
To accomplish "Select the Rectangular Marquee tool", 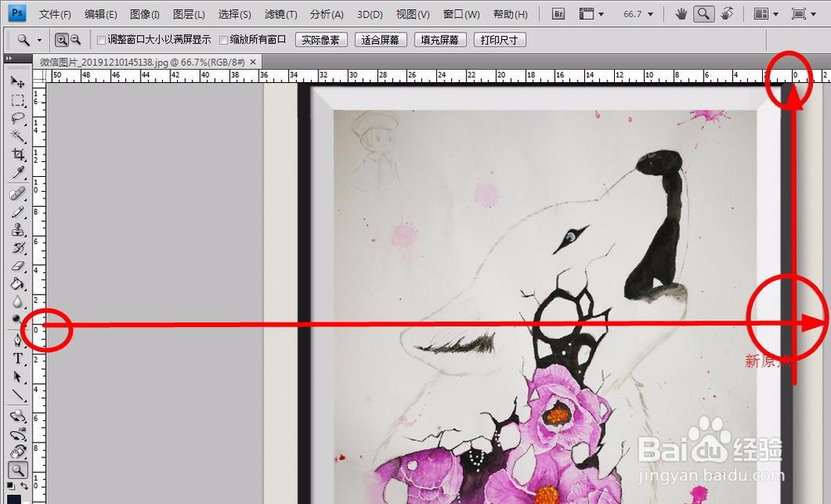I will tap(17, 100).
